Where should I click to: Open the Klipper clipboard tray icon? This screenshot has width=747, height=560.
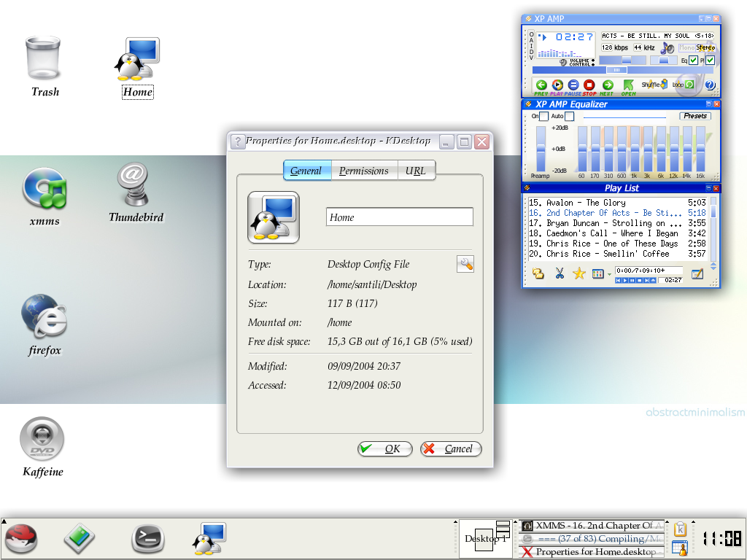680,529
